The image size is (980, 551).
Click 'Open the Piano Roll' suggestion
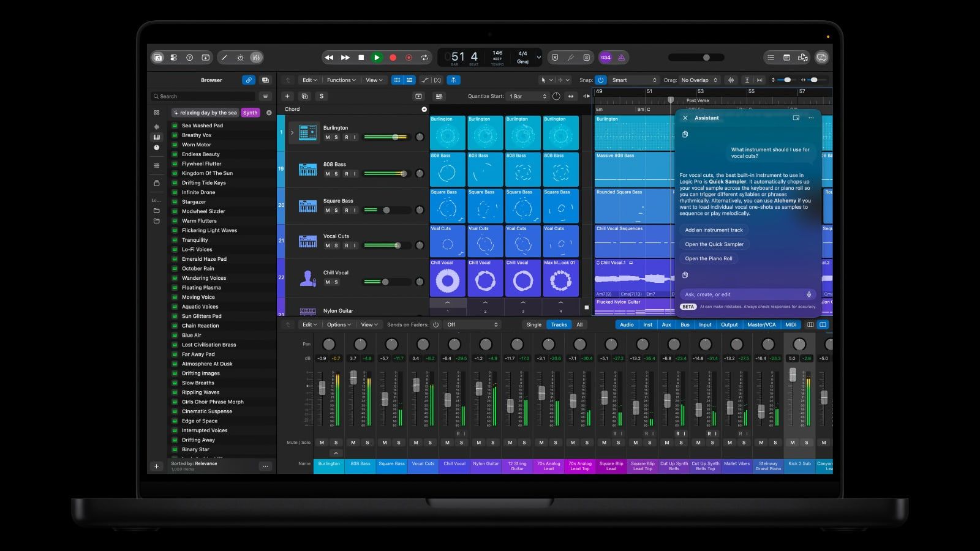[x=709, y=258]
